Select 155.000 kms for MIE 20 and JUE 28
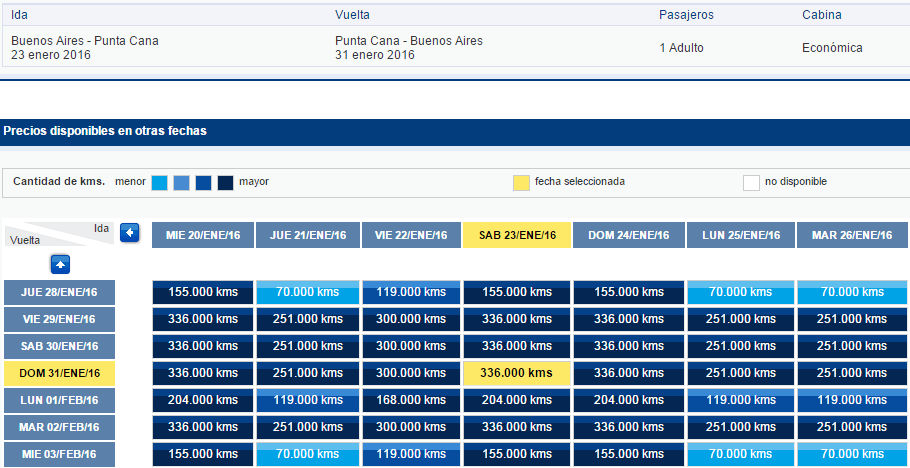Image resolution: width=910 pixels, height=468 pixels. click(x=203, y=292)
